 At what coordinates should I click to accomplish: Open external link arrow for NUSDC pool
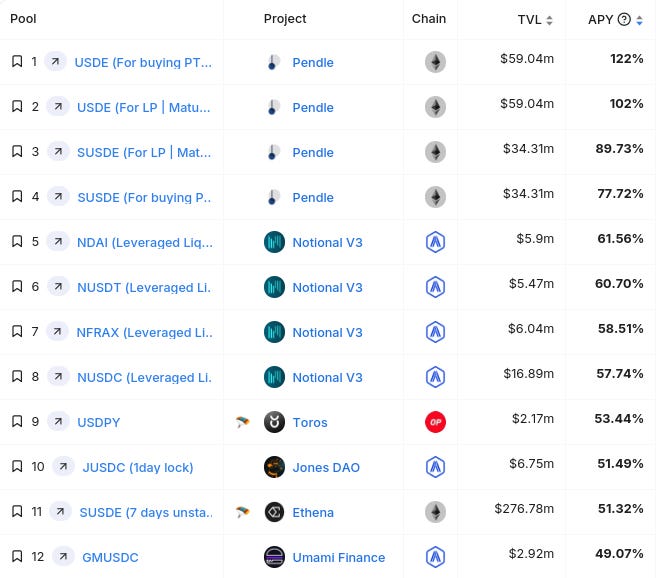click(x=58, y=376)
